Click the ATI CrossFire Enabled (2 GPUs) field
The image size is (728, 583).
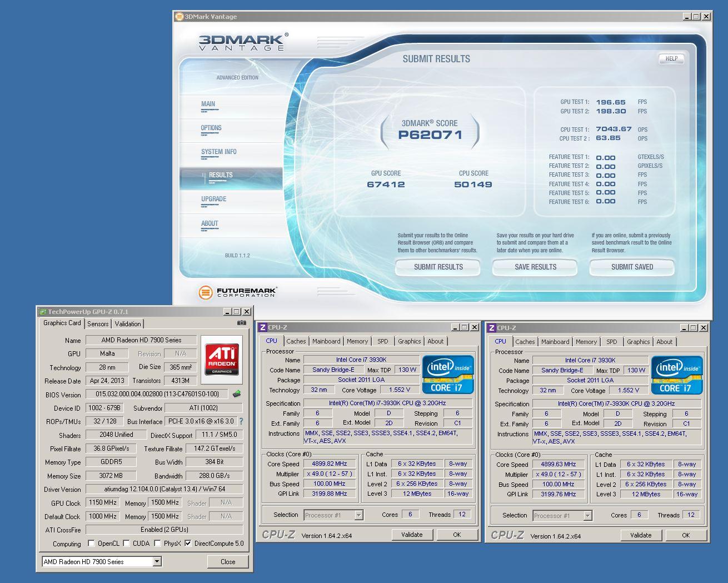coord(164,530)
